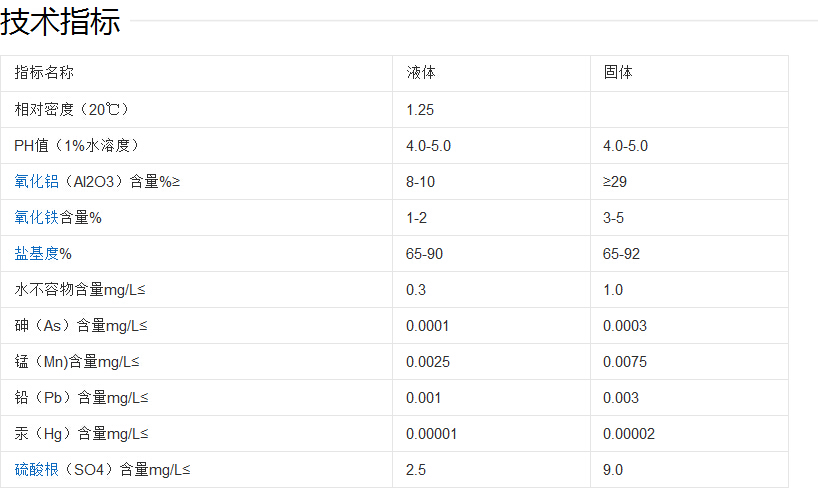This screenshot has height=501, width=818.
Task: Click the 相对密度（20℃）row label
Action: [71, 110]
